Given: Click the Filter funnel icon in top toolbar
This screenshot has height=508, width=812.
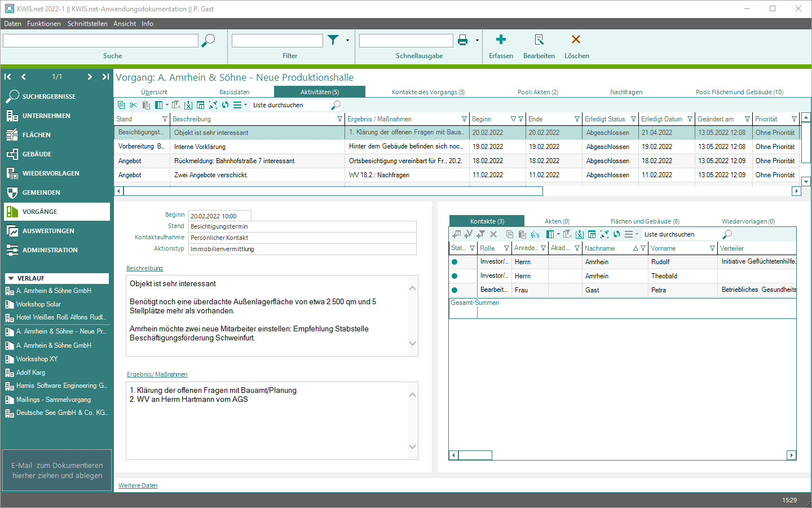Looking at the screenshot, I should [x=333, y=40].
